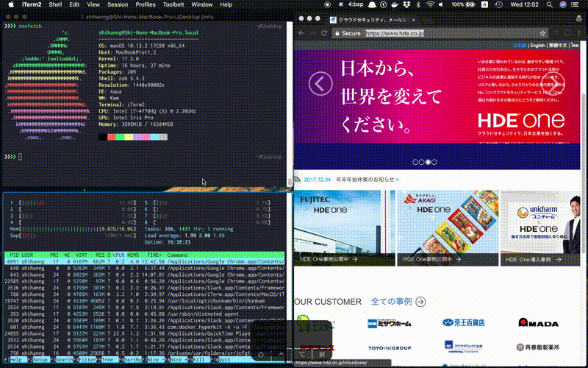
Task: Open the input source 'A' menu
Action: (x=485, y=4)
